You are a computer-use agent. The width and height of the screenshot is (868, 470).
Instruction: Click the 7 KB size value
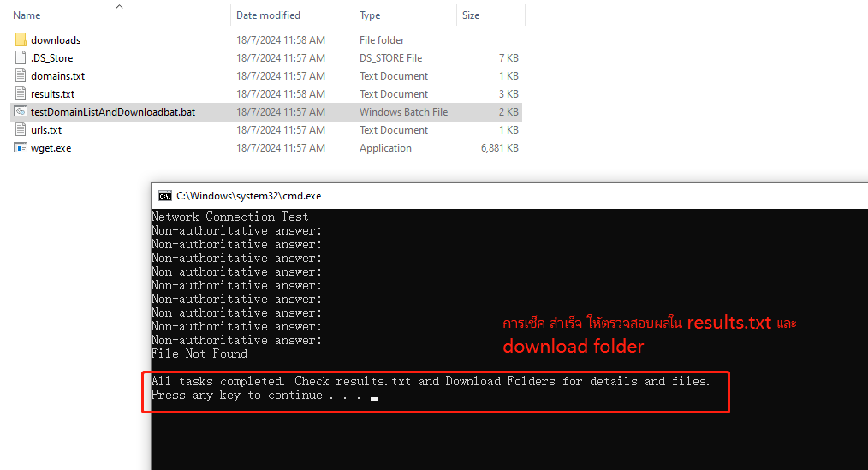point(508,57)
